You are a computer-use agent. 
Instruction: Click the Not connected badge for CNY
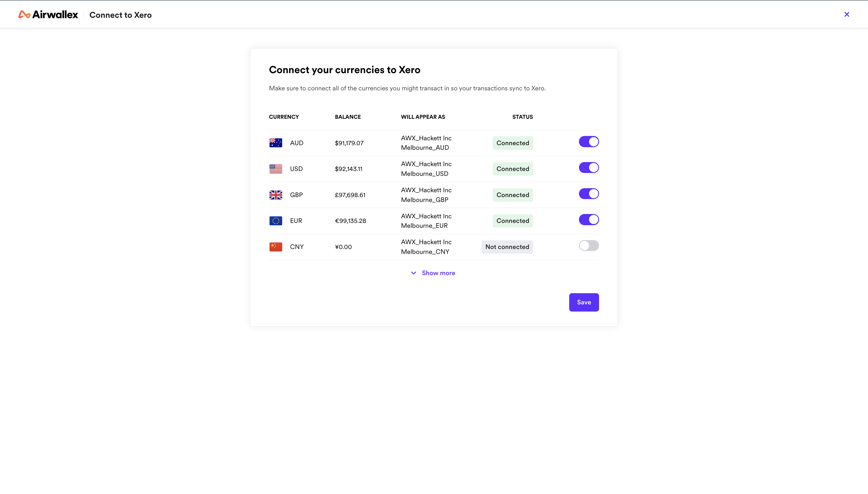[x=507, y=247]
